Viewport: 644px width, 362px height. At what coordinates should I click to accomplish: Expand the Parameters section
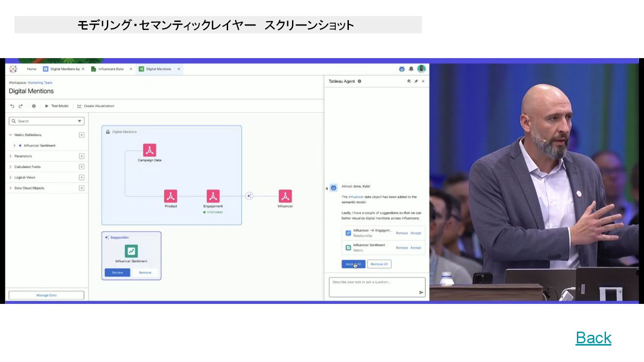tap(11, 156)
